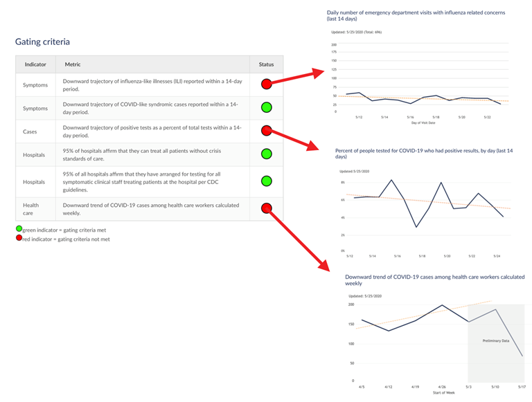Screen dimensions: 532x402
Task: Click the green status circle for COVID-like syndromic cases
Action: [x=266, y=107]
